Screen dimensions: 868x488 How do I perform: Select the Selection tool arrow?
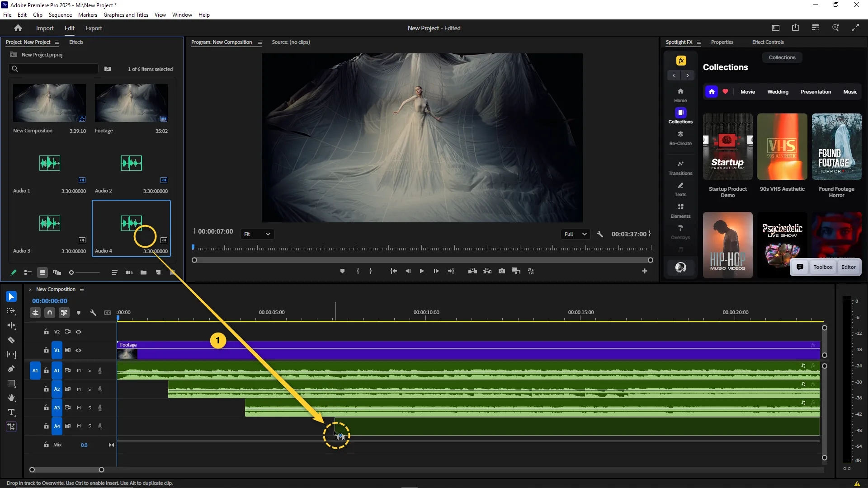click(11, 296)
